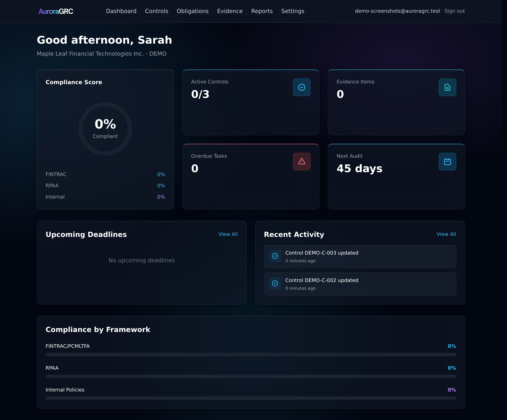Viewport: 507px width, 420px height.
Task: Click the Internal Policies progress bar
Action: click(251, 398)
